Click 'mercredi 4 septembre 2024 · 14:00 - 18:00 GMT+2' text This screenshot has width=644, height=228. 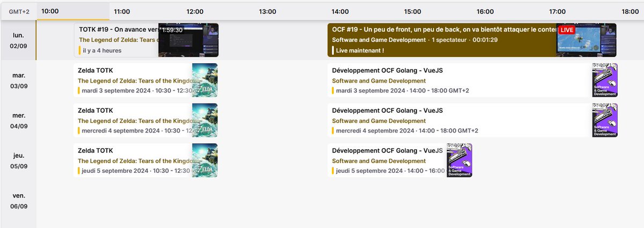[407, 131]
